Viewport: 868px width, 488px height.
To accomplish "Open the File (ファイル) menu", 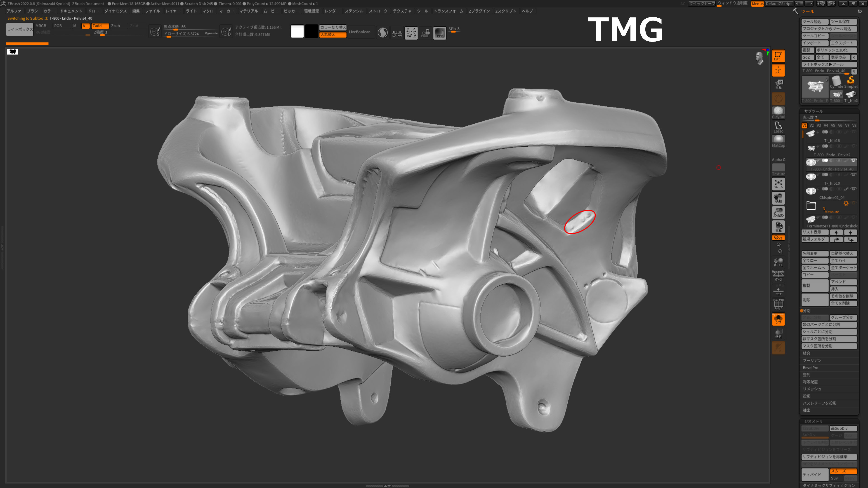I will 152,11.
